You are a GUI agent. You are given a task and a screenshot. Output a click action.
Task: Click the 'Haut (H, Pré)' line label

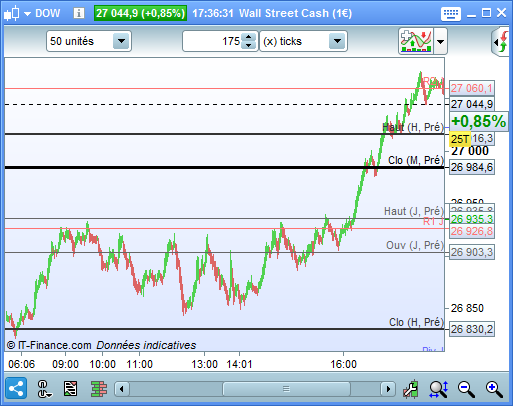pyautogui.click(x=413, y=127)
